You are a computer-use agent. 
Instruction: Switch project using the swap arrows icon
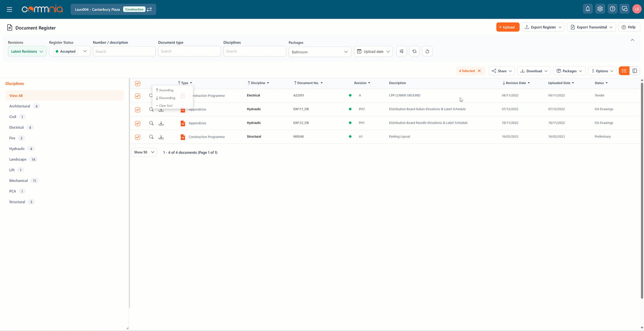149,9
